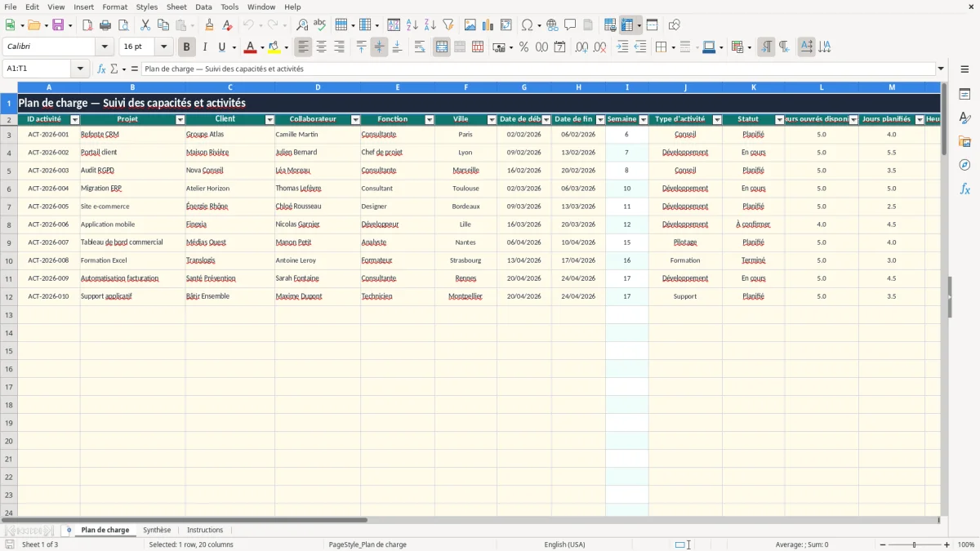Open filter dropdown on Projet column
The image size is (980, 551).
(x=180, y=120)
